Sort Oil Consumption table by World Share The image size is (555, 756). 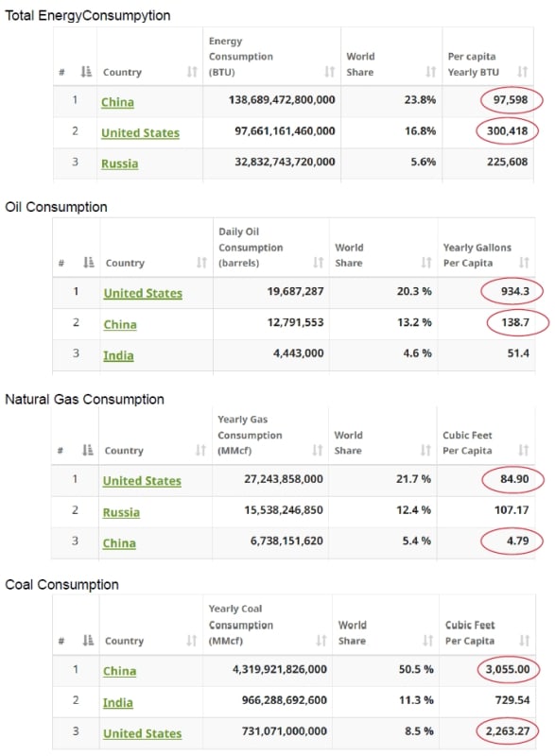click(x=426, y=263)
